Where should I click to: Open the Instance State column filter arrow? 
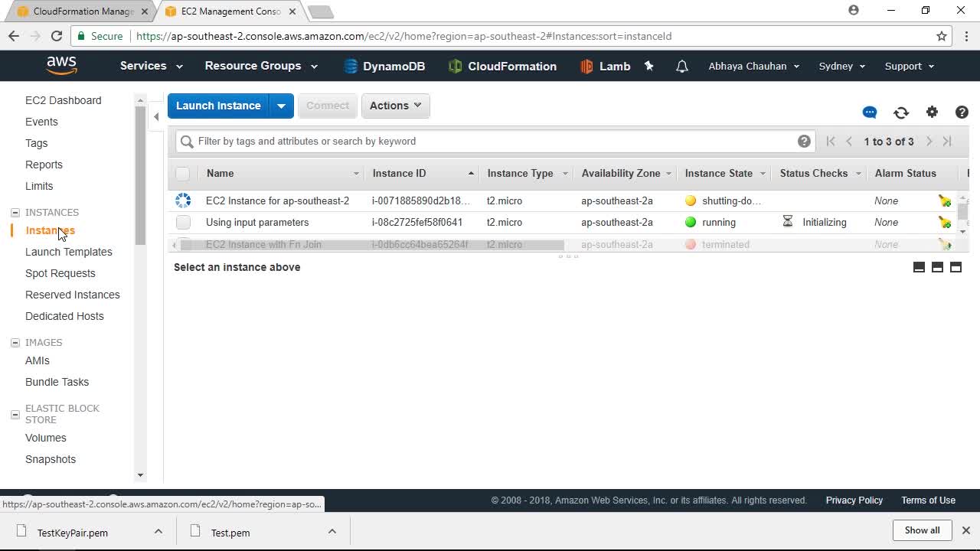tap(763, 174)
